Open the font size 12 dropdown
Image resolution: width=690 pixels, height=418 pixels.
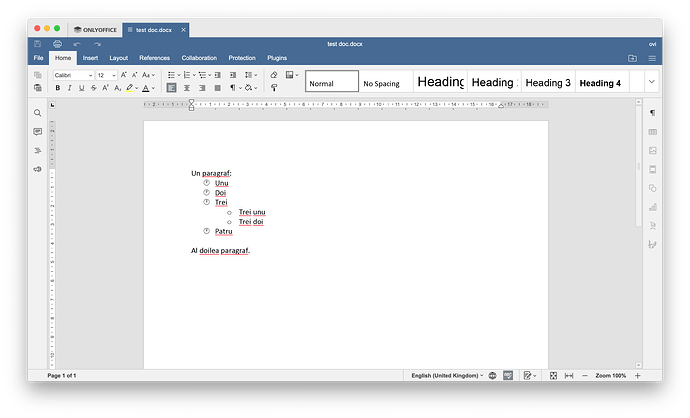pos(114,75)
